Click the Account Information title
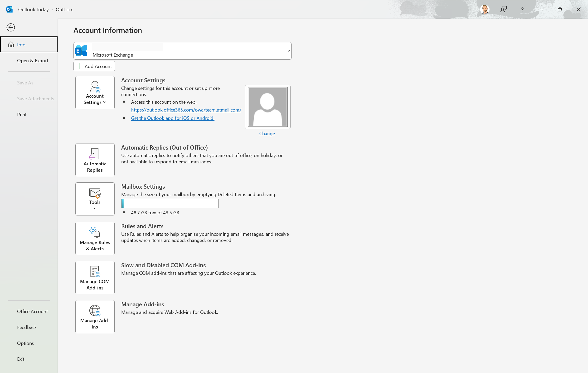Viewport: 588px width, 373px height. [108, 30]
